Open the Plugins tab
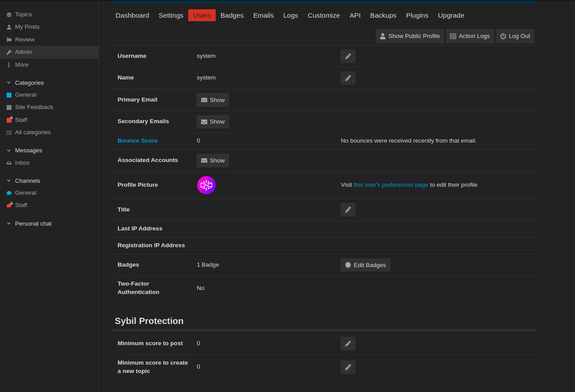 (x=417, y=15)
